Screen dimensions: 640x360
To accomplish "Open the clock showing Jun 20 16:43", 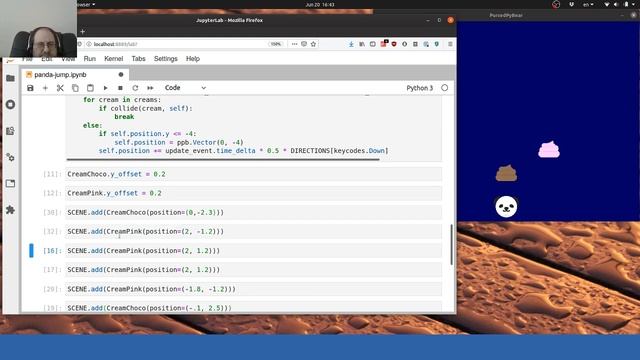I will coord(320,4).
